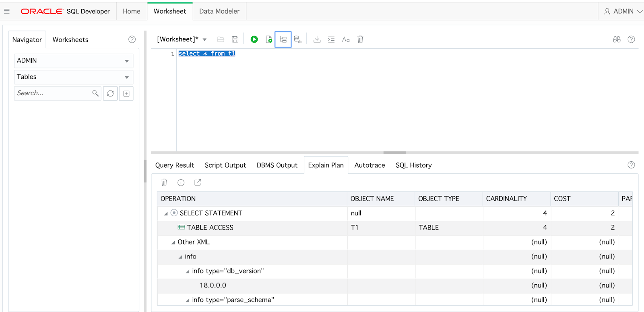Select the SELECT STATEMENT radio marker

pyautogui.click(x=174, y=213)
